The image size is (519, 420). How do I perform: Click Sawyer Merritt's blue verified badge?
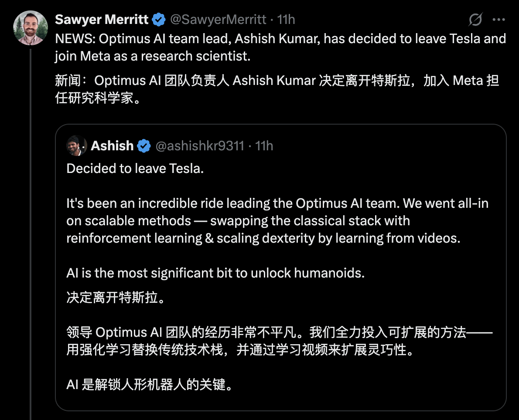coord(159,20)
